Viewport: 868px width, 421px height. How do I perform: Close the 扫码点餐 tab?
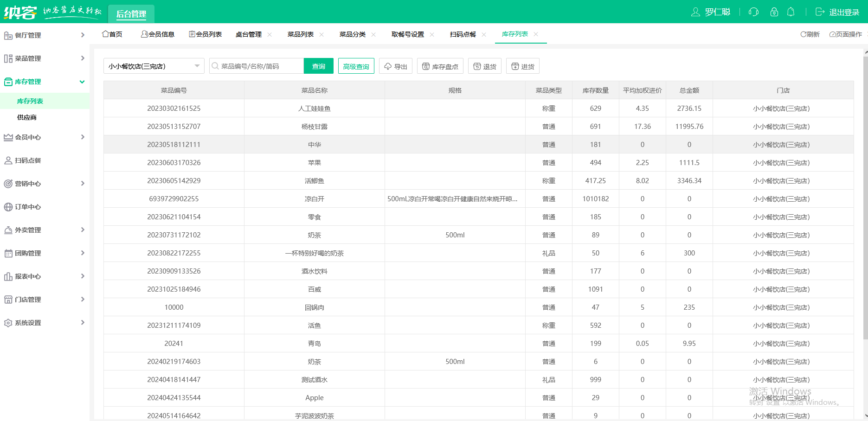484,35
